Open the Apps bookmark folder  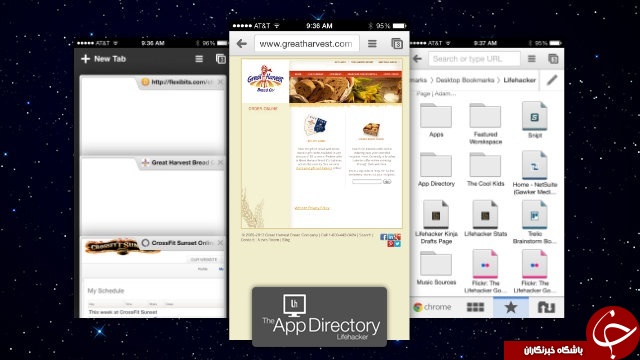[436, 120]
